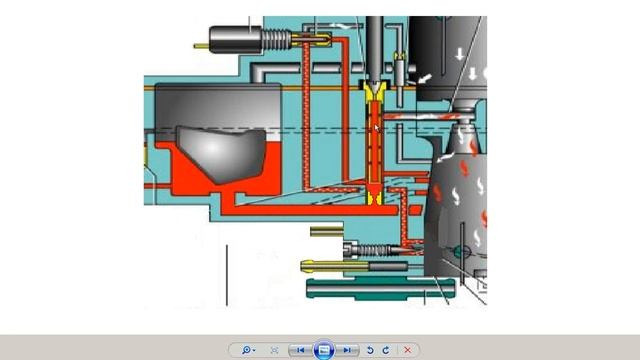Start the slideshow with the round blue button
Viewport: 640px width, 360px height.
[324, 350]
